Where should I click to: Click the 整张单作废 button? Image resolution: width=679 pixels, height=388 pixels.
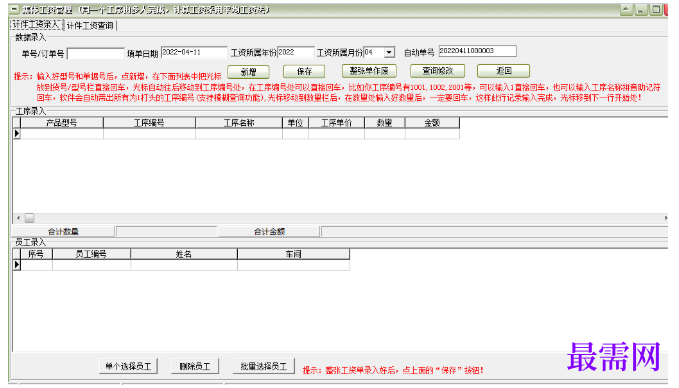tap(369, 71)
